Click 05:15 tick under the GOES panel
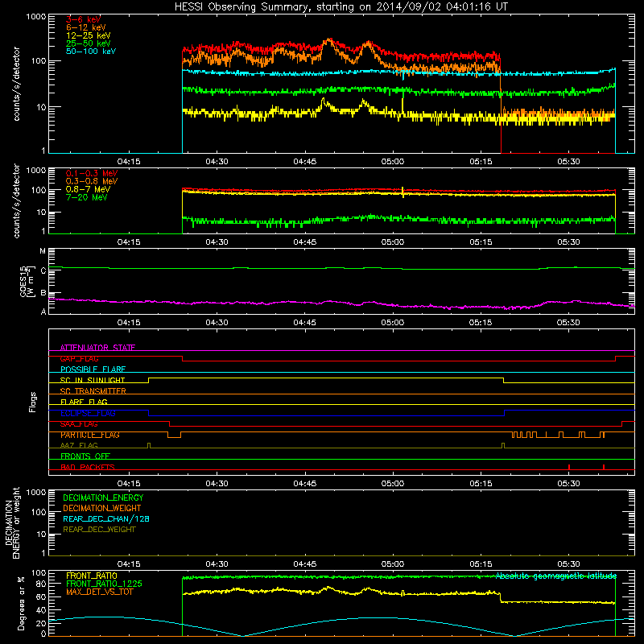 (x=481, y=323)
